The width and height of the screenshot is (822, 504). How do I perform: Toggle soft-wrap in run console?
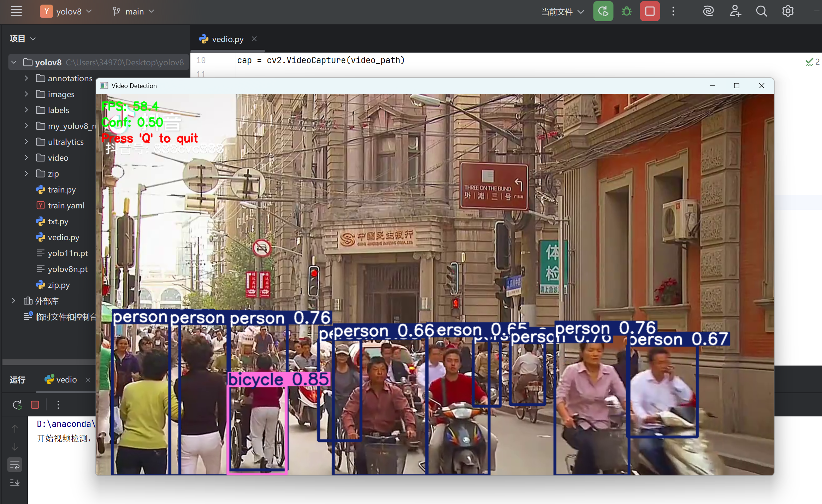14,465
